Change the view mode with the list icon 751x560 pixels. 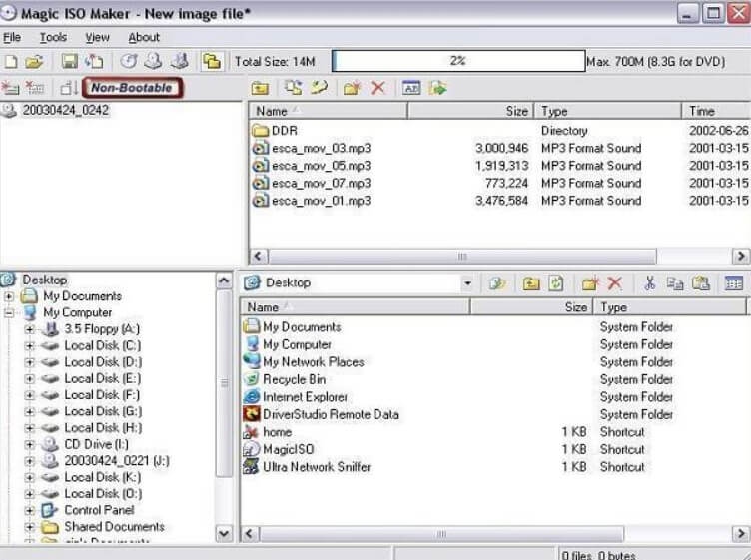click(x=733, y=283)
